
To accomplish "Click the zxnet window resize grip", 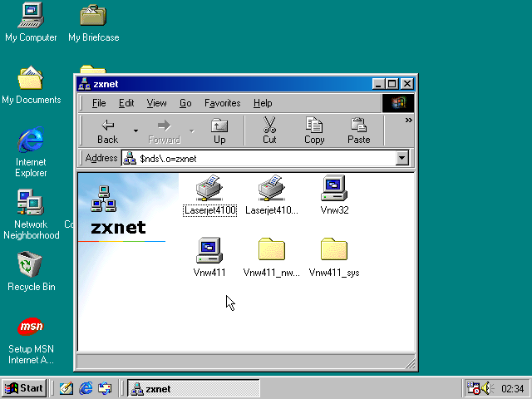I will coord(411,364).
